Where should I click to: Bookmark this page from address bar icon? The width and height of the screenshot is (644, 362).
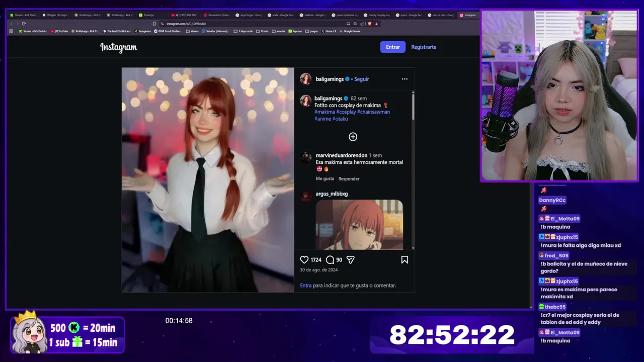[154, 24]
